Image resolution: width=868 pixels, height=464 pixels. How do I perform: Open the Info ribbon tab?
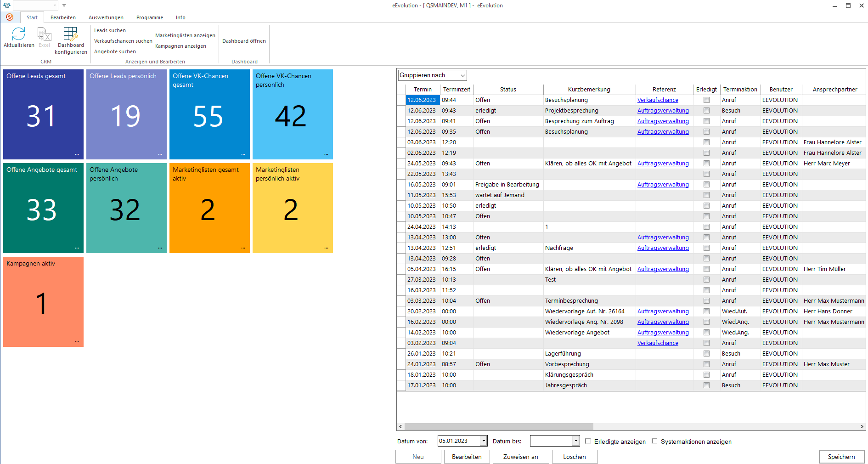tap(180, 17)
